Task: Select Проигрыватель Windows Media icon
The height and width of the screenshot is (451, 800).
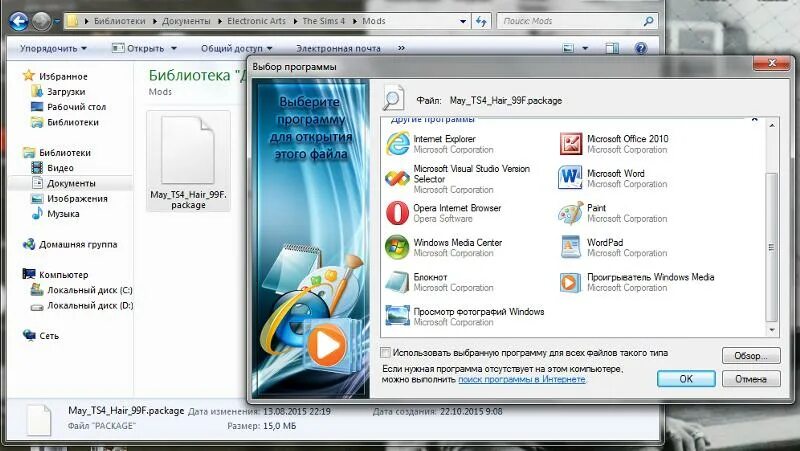Action: pos(570,282)
